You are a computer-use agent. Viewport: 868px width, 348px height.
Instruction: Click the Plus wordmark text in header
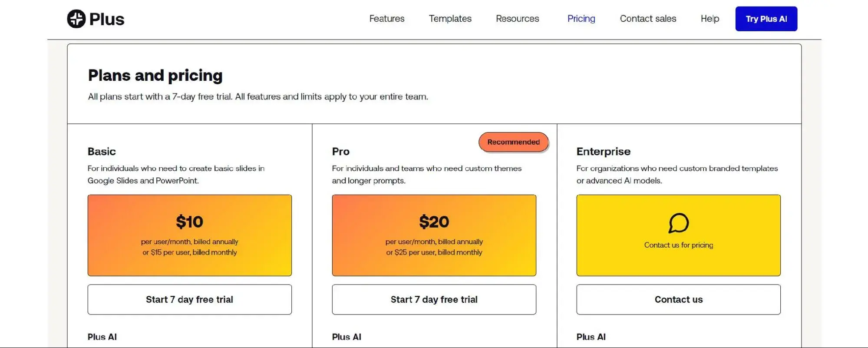point(107,19)
